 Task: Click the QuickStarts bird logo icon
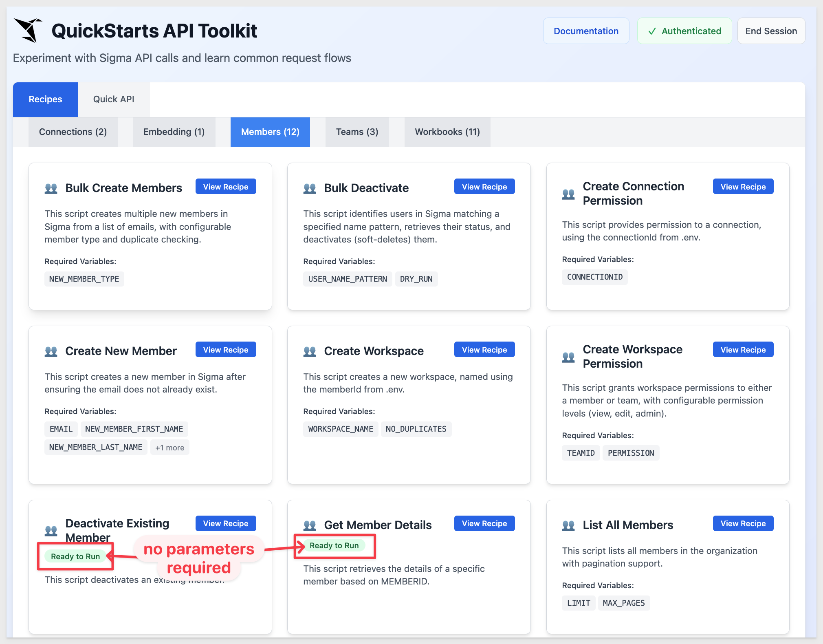pyautogui.click(x=28, y=30)
